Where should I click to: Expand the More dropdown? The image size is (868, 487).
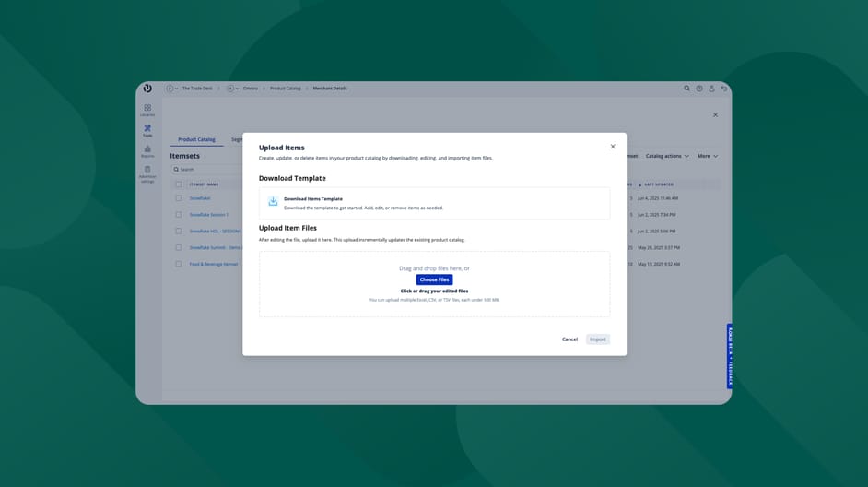click(x=708, y=156)
